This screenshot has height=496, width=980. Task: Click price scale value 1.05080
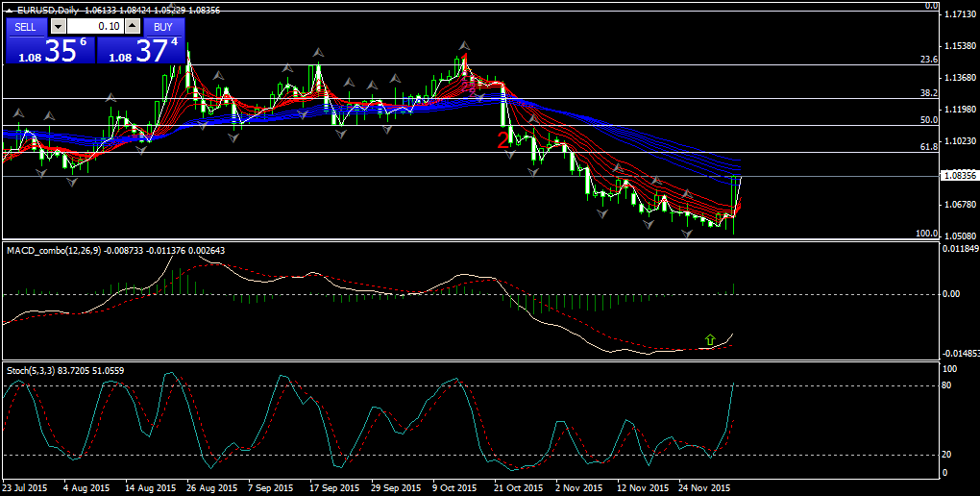[x=961, y=236]
